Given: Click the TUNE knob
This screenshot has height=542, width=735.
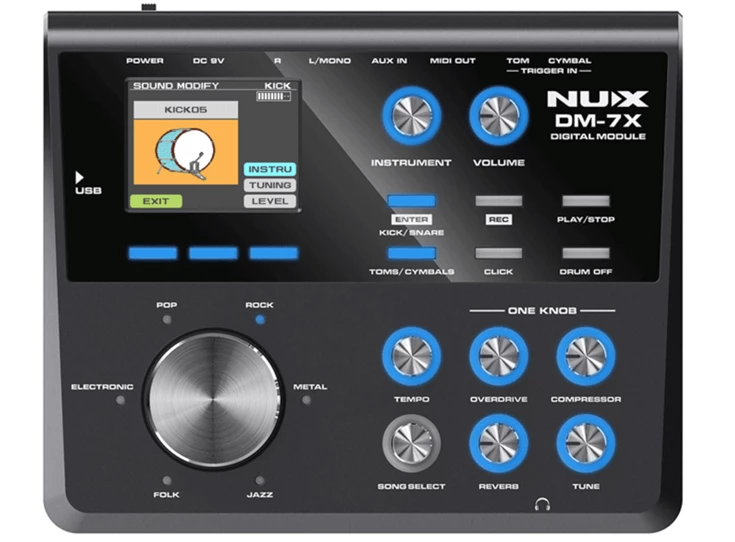Looking at the screenshot, I should click(586, 444).
